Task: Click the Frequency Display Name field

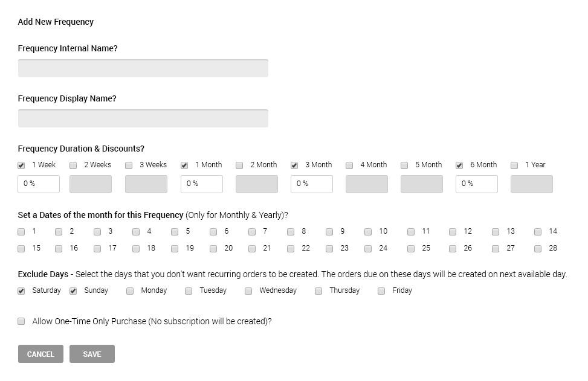Action: (x=143, y=118)
